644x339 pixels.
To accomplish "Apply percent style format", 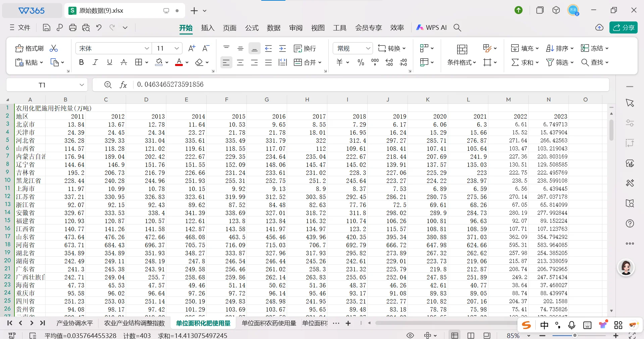I will (361, 62).
